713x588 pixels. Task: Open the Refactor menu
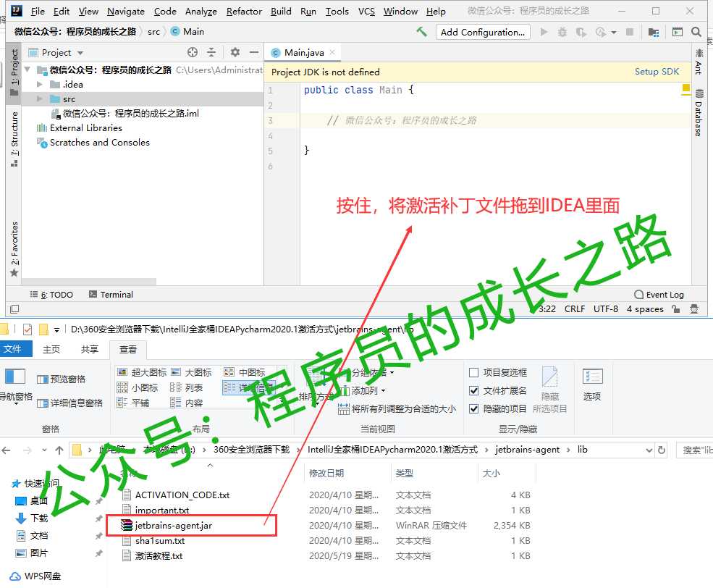[x=244, y=12]
